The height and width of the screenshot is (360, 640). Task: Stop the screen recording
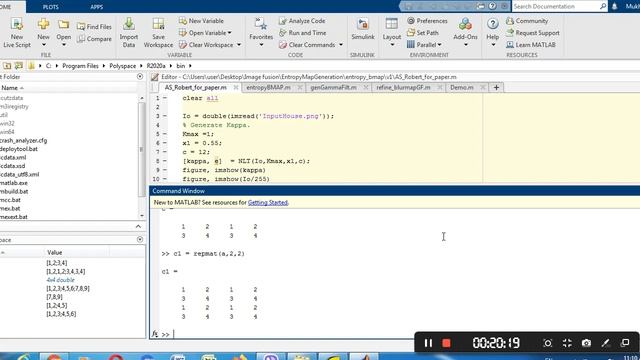pyautogui.click(x=446, y=343)
